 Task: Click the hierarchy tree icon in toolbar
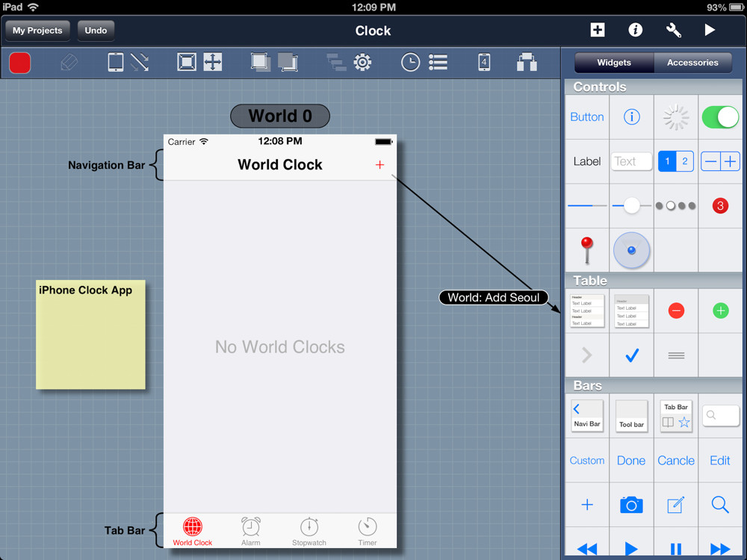point(336,63)
